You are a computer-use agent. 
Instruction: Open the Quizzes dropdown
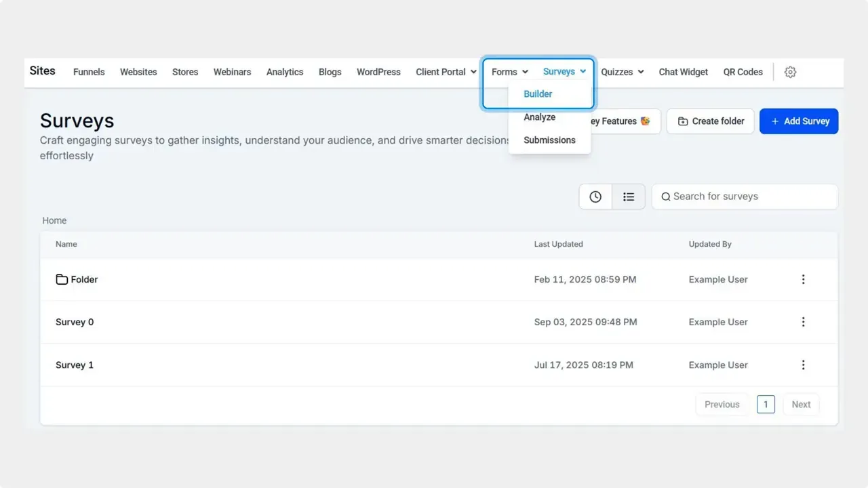(x=622, y=72)
